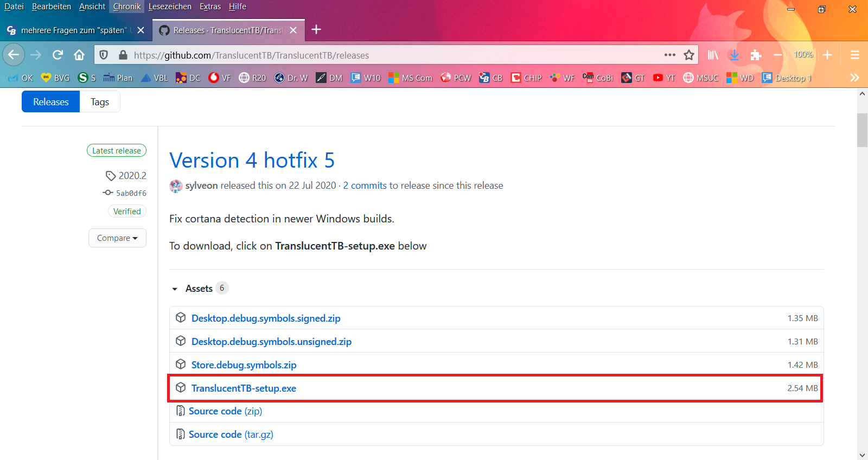Open a new tab with plus button

(316, 30)
